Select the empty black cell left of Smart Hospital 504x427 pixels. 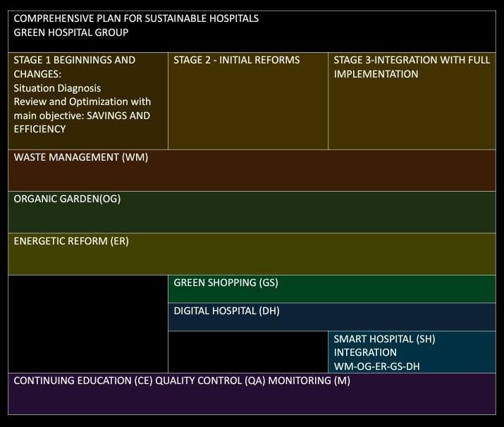248,352
